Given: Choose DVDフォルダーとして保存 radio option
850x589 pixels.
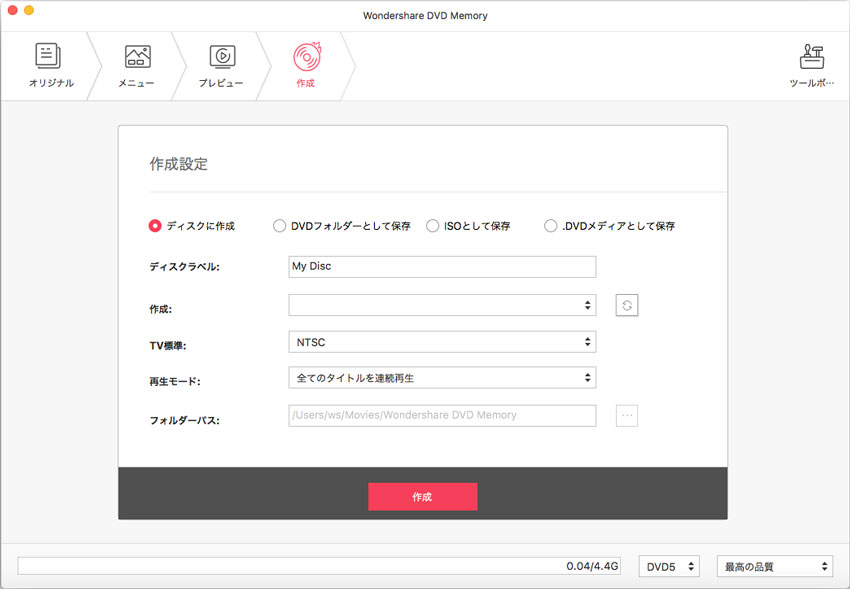Looking at the screenshot, I should [x=279, y=226].
